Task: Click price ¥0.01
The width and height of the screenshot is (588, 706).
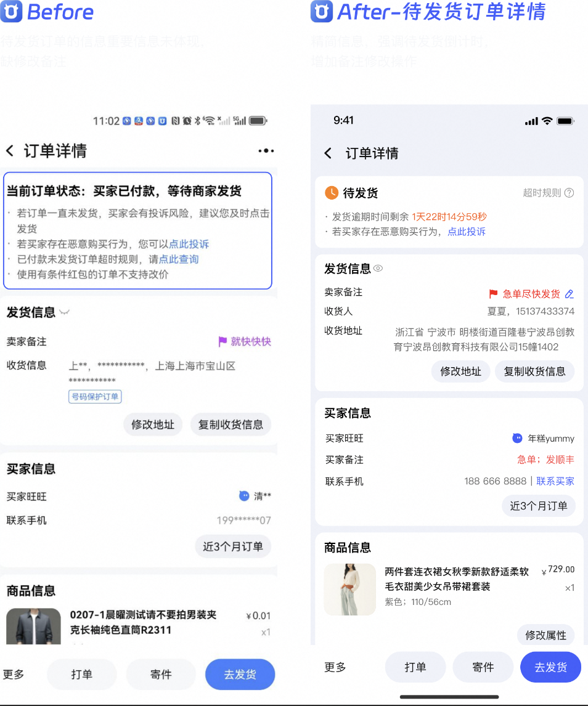Action: pos(258,615)
